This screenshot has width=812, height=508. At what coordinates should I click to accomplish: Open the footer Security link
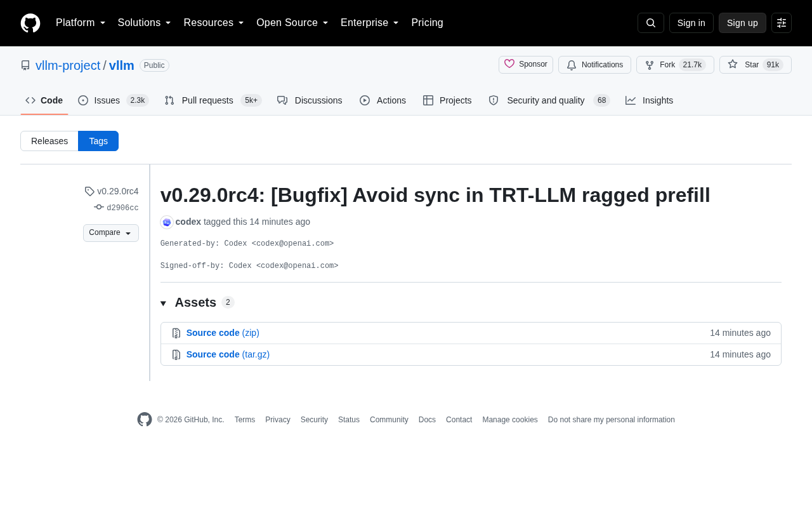click(x=314, y=420)
